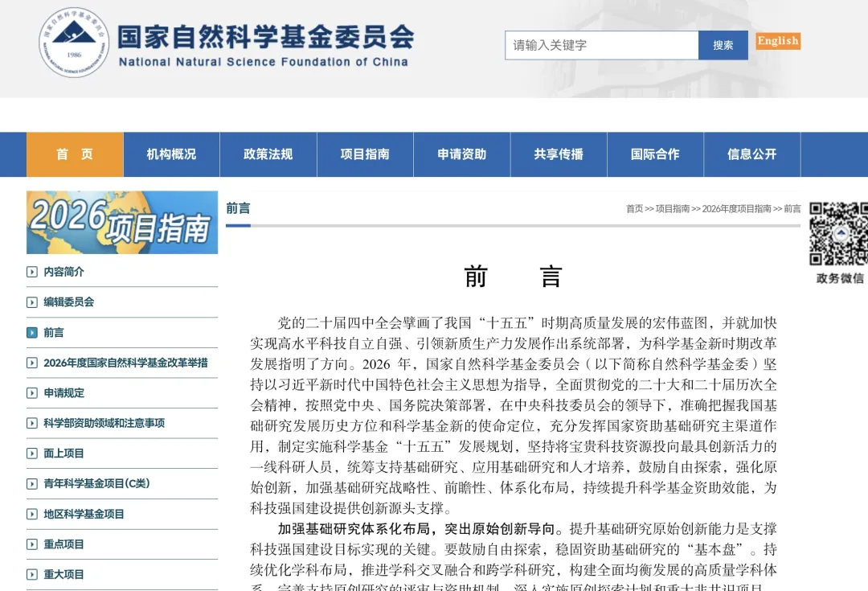Click 2026年度项目指南 breadcrumb link

(736, 209)
